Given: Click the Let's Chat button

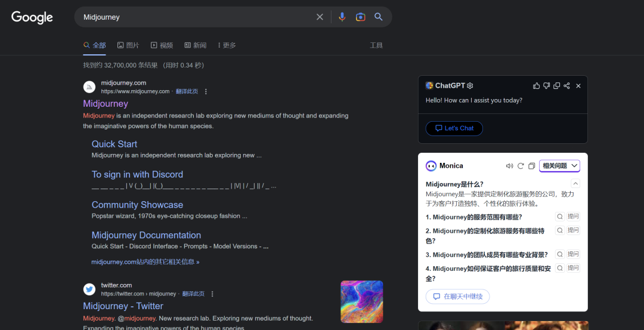Looking at the screenshot, I should (454, 128).
